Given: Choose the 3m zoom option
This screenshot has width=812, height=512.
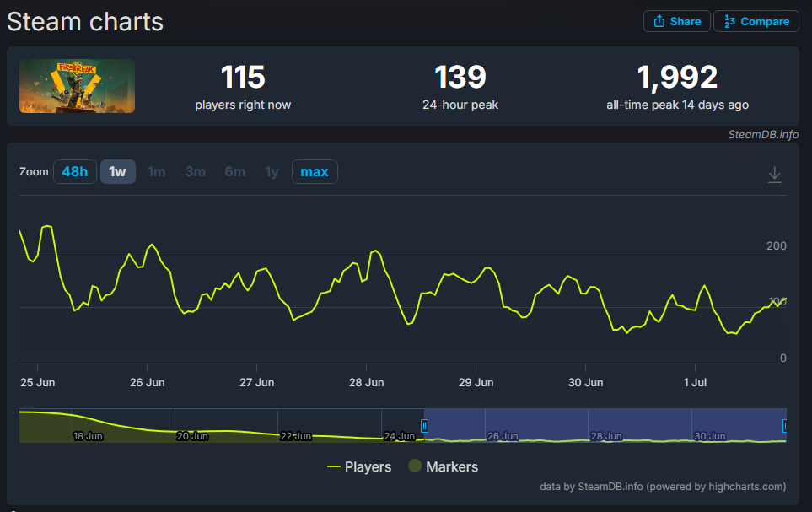Looking at the screenshot, I should [x=196, y=172].
